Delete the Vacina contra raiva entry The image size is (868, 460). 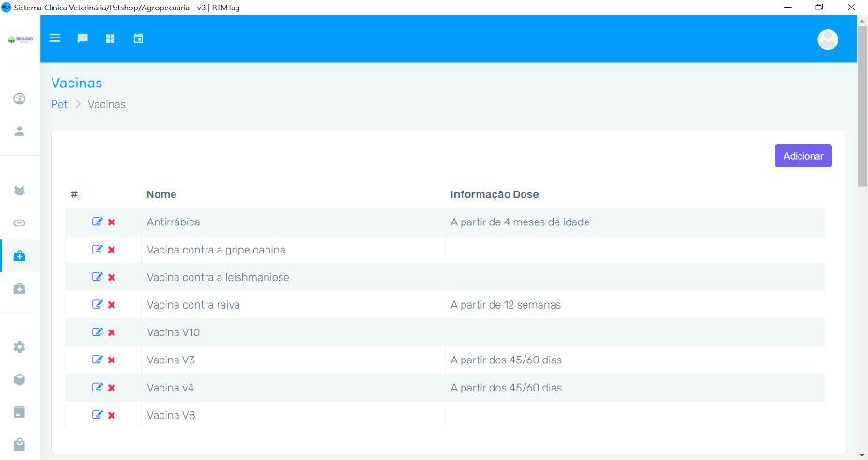pos(112,305)
